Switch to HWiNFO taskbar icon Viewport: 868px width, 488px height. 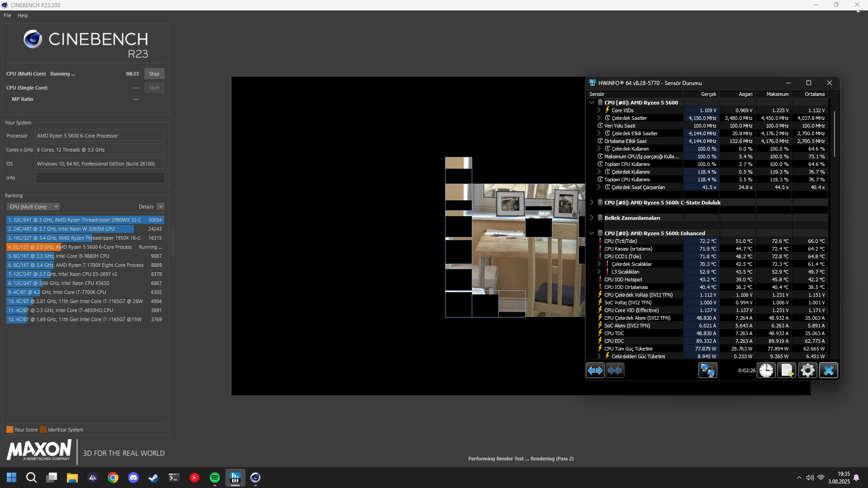tap(235, 478)
